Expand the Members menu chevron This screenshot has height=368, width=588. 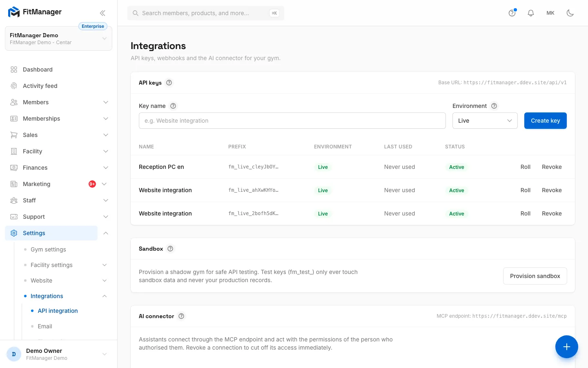pos(106,102)
